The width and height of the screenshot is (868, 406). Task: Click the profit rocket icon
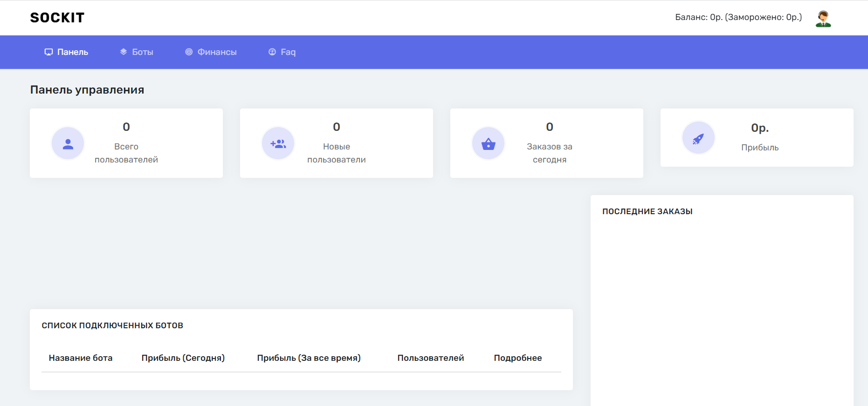click(698, 138)
